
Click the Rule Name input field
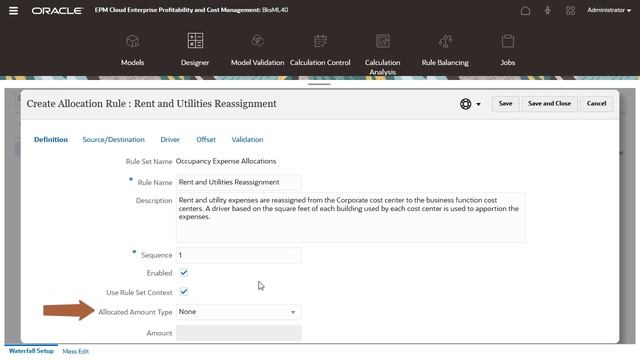coord(239,182)
